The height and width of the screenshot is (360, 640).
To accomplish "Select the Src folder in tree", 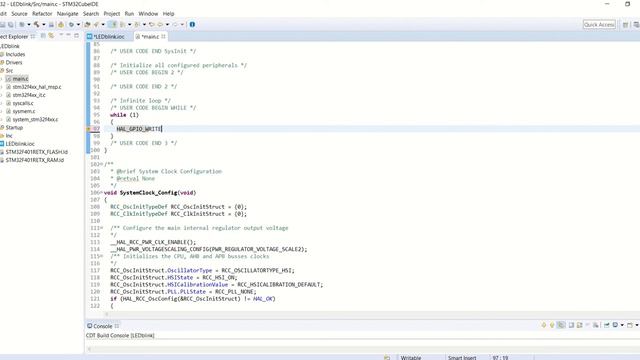I will coord(9,71).
